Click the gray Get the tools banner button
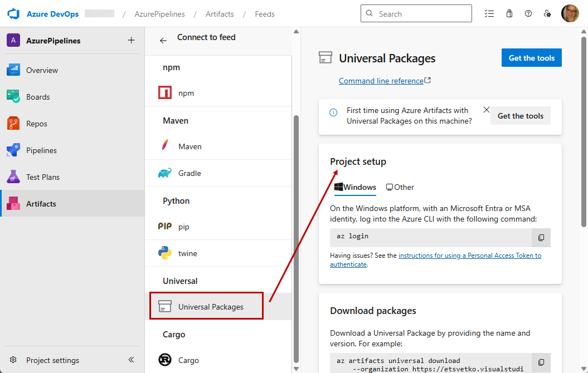This screenshot has width=588, height=373. (520, 116)
